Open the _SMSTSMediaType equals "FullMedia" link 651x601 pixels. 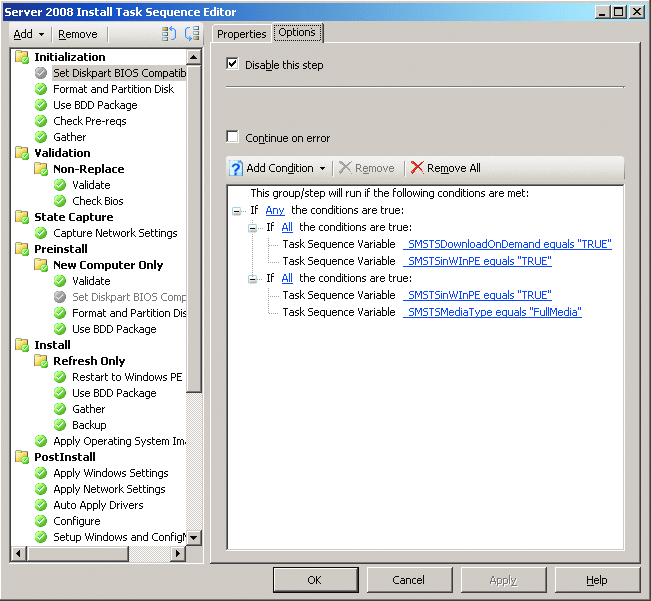[492, 312]
